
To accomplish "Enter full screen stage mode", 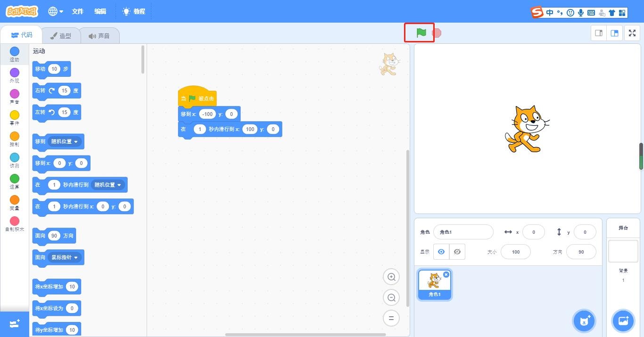I will point(632,33).
